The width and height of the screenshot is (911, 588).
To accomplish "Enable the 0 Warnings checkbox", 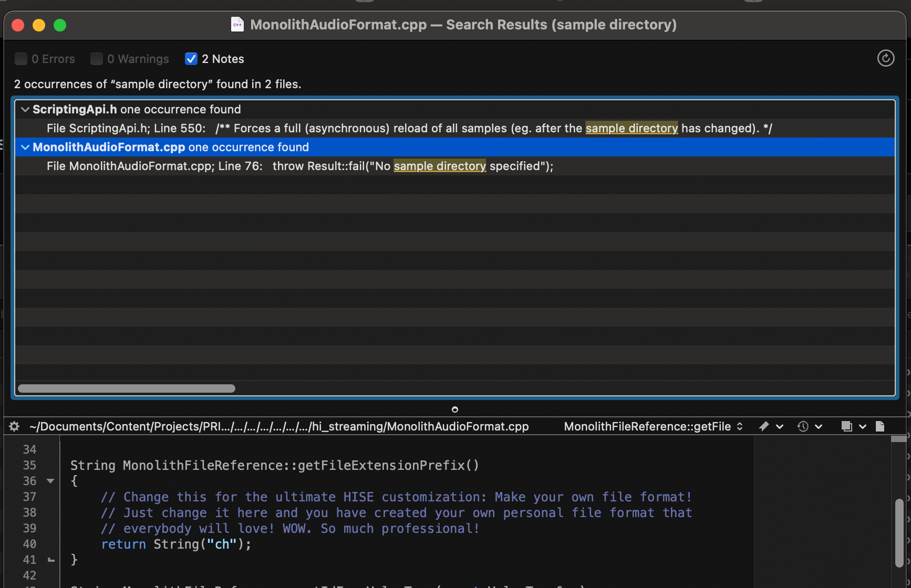I will [97, 59].
